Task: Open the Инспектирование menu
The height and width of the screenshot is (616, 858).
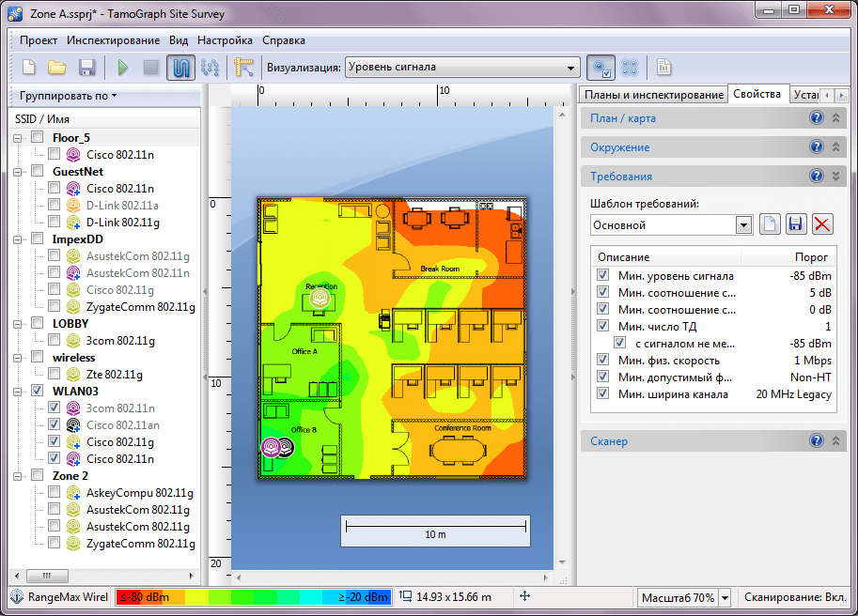Action: 114,40
